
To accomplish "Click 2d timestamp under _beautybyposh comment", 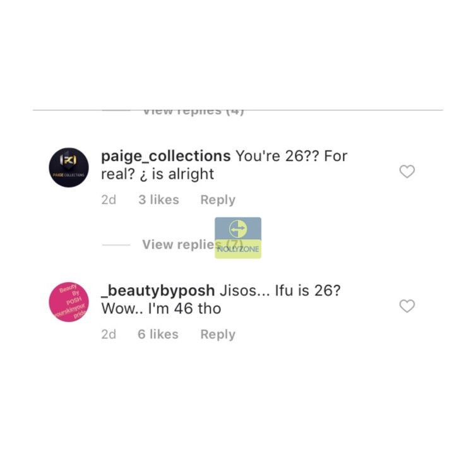I will coord(109,334).
